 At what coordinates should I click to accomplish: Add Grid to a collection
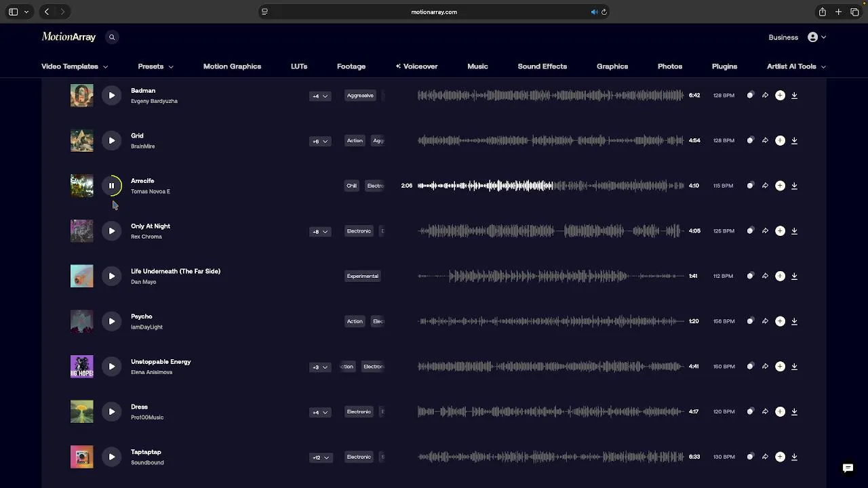780,140
